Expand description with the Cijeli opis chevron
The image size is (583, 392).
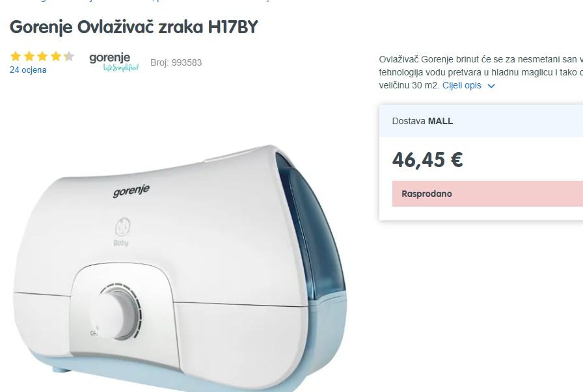click(491, 86)
